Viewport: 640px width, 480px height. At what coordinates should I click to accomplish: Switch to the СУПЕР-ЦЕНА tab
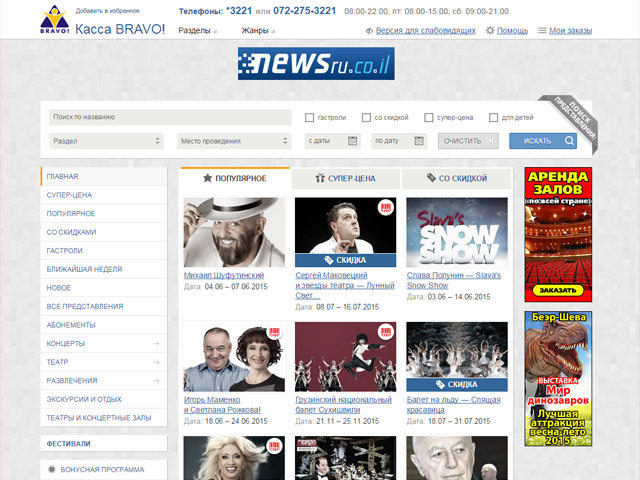pyautogui.click(x=346, y=178)
